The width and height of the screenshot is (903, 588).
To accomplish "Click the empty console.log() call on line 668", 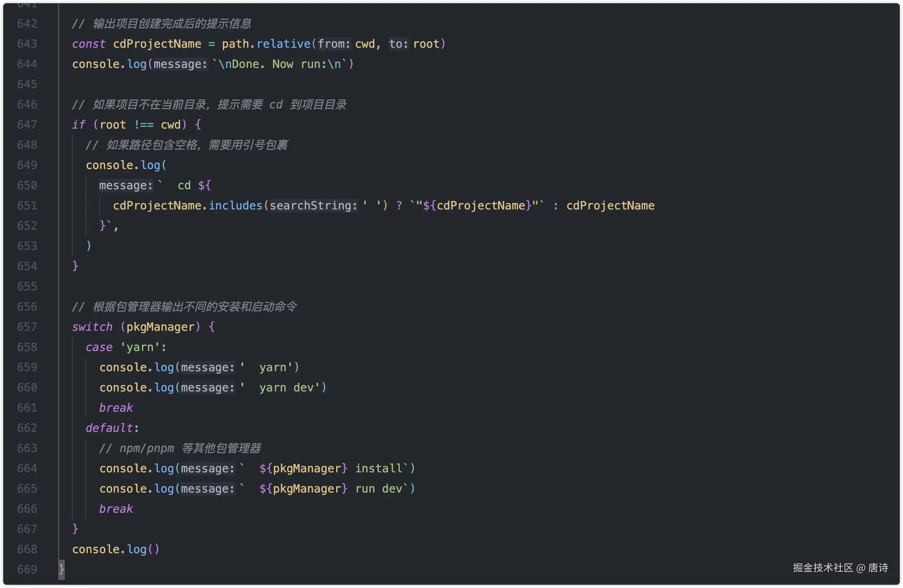I will point(116,549).
